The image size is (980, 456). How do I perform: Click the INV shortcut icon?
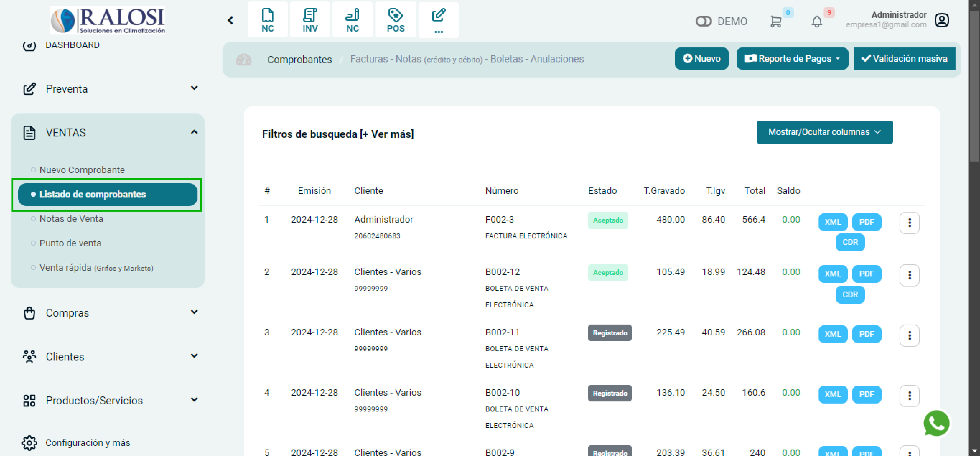pos(310,20)
